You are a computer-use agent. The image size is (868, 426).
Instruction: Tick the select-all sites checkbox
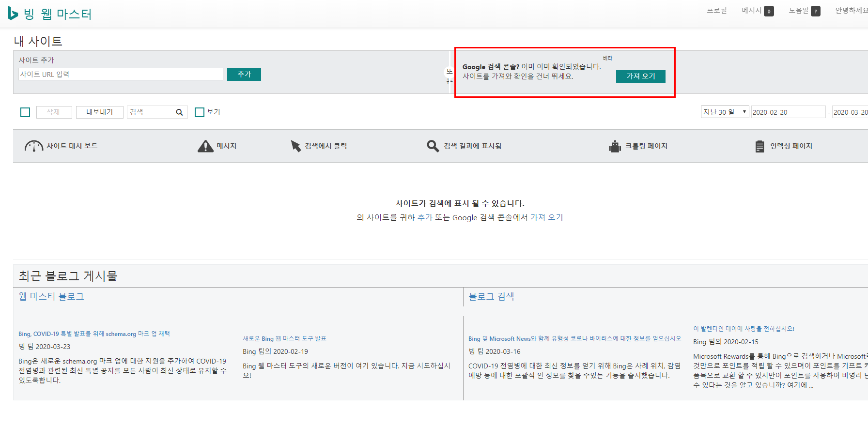pos(25,112)
